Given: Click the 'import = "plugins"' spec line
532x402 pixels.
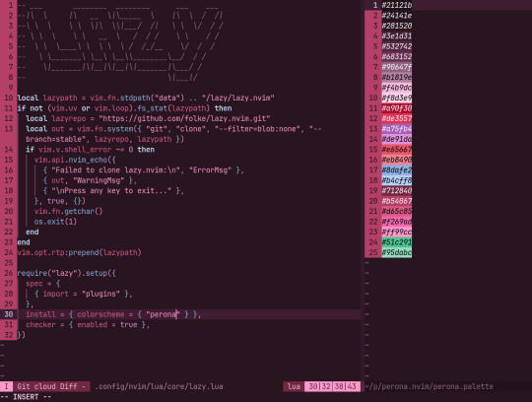Looking at the screenshot, I should click(x=82, y=294).
